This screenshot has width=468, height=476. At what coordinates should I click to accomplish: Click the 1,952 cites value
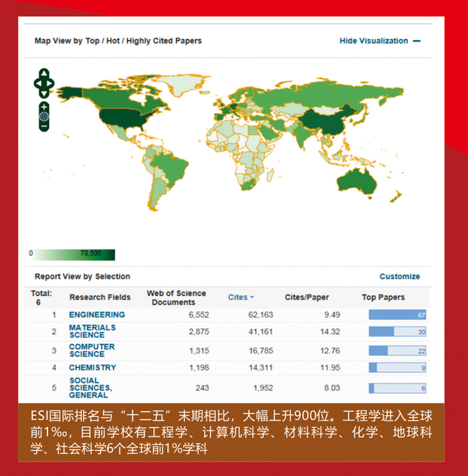click(x=263, y=388)
